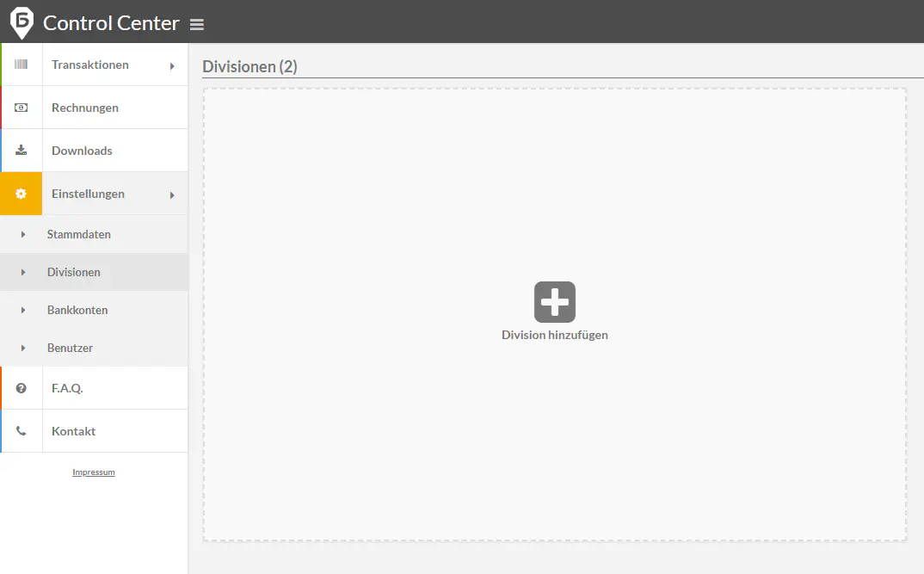This screenshot has height=574, width=924.
Task: Click the Division hinzufügen label
Action: pyautogui.click(x=555, y=335)
